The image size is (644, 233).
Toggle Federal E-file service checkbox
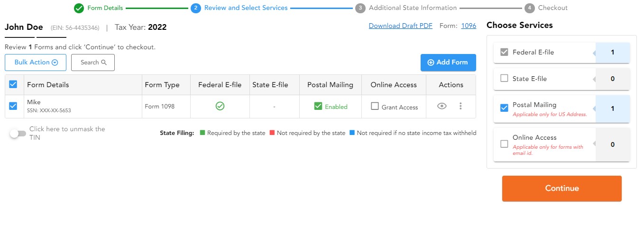[505, 52]
